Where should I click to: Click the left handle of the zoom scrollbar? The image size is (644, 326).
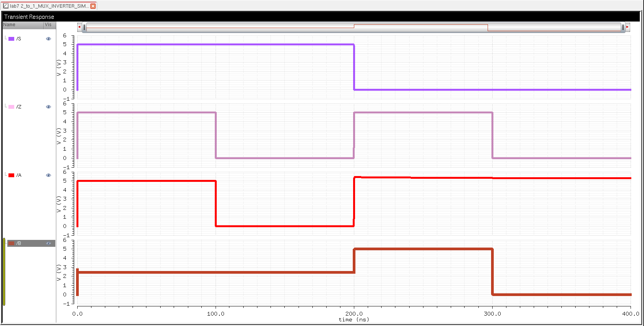(85, 27)
